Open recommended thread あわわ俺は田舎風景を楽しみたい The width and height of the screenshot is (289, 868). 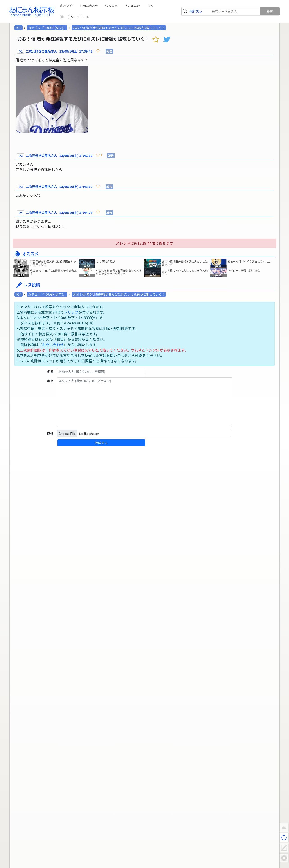tap(184, 263)
